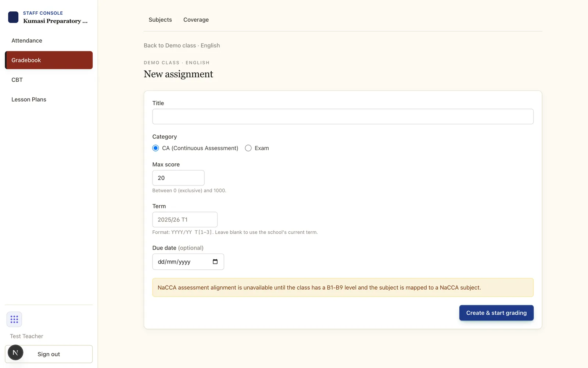This screenshot has height=368, width=588.
Task: Follow Back to Demo class · English link
Action: [182, 46]
